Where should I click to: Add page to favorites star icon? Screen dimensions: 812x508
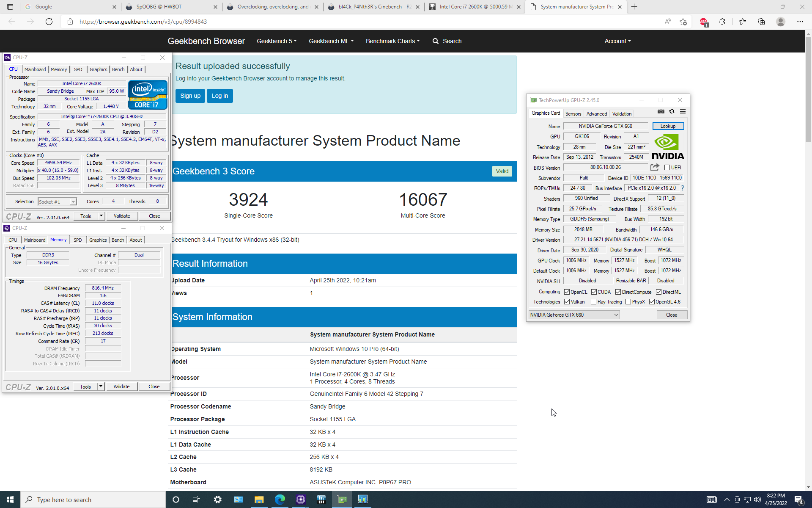[x=683, y=22]
